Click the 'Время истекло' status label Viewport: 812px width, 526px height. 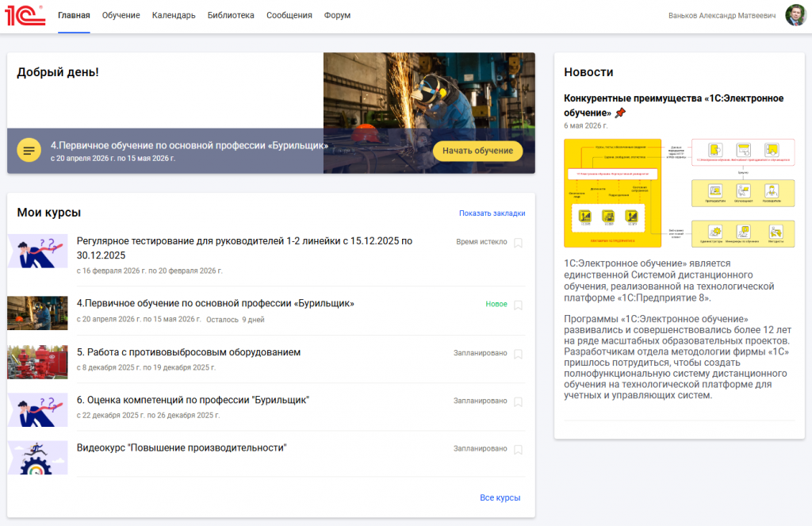coord(481,242)
